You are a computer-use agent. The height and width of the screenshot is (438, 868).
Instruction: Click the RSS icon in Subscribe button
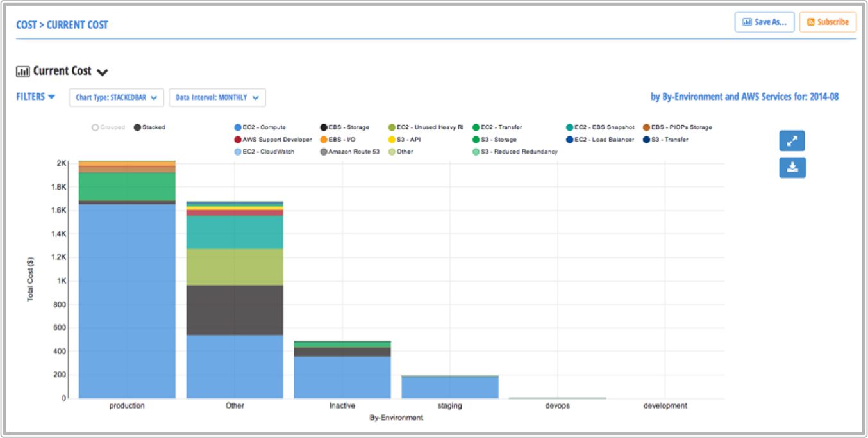point(810,22)
